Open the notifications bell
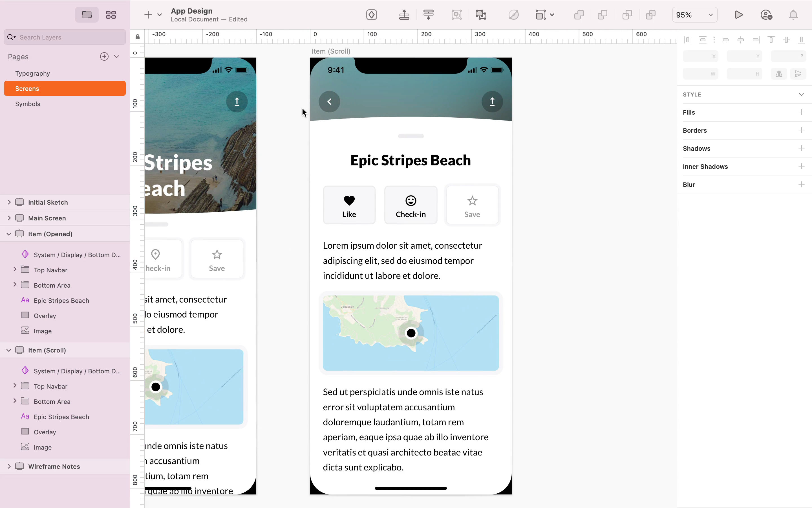812x508 pixels. (x=793, y=15)
